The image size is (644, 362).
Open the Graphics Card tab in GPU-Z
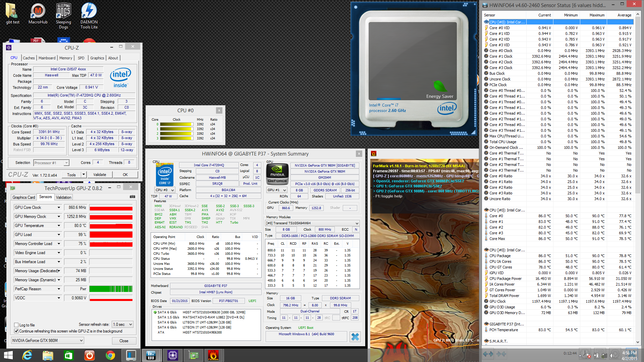23,197
